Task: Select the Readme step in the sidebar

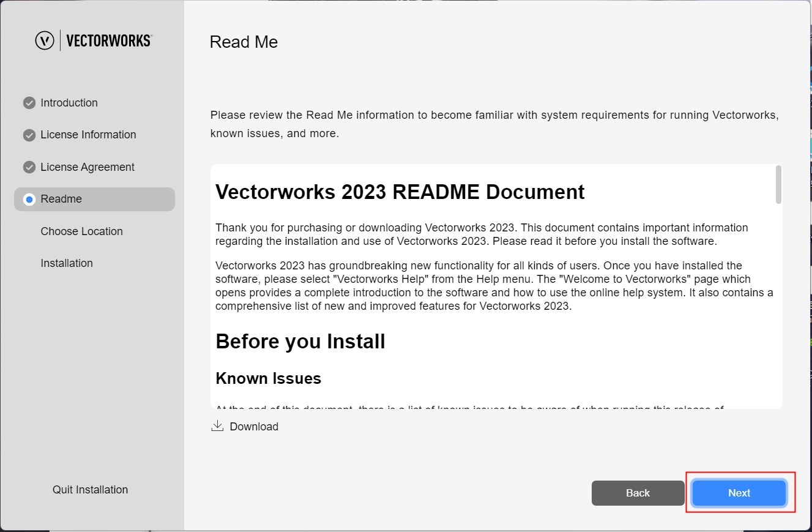Action: click(61, 199)
